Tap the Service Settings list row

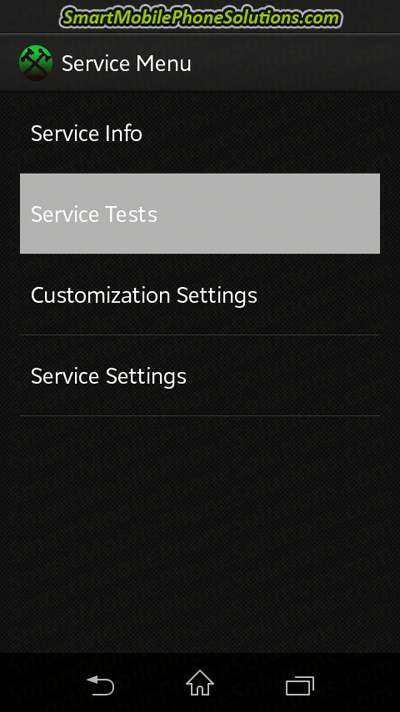pyautogui.click(x=200, y=376)
